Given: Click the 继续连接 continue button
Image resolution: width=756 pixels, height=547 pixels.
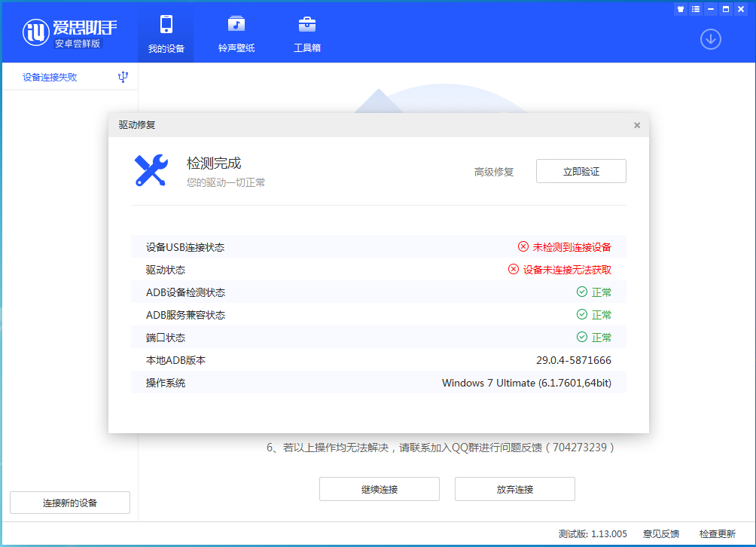Looking at the screenshot, I should tap(379, 488).
